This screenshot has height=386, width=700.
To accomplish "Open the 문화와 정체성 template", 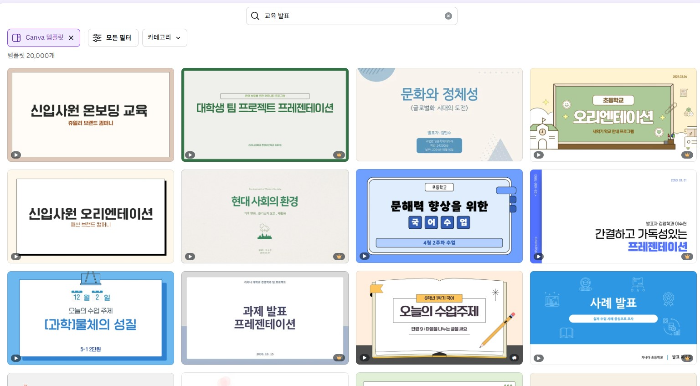I will point(439,115).
